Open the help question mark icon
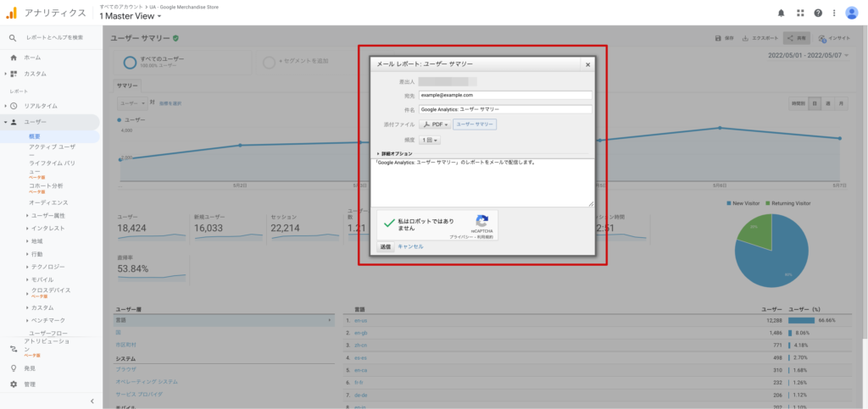The width and height of the screenshot is (868, 409). tap(818, 13)
